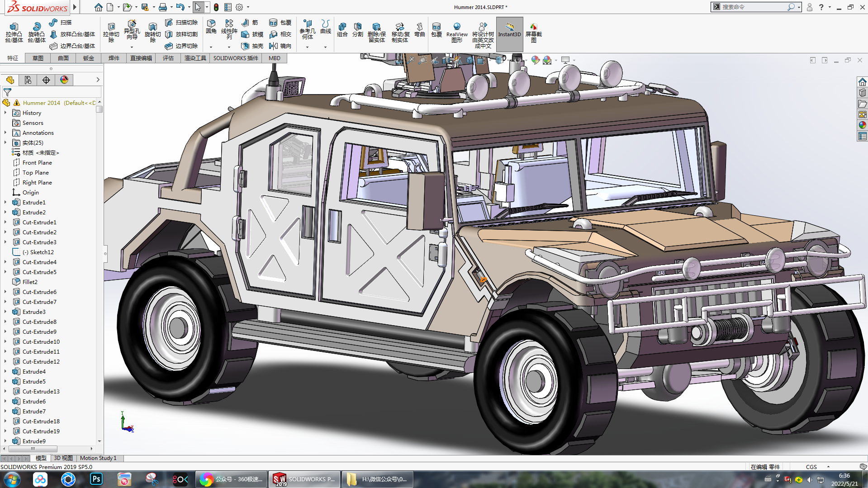Expand the Cut-Extrude3 feature node
The width and height of the screenshot is (868, 488).
pos(5,242)
